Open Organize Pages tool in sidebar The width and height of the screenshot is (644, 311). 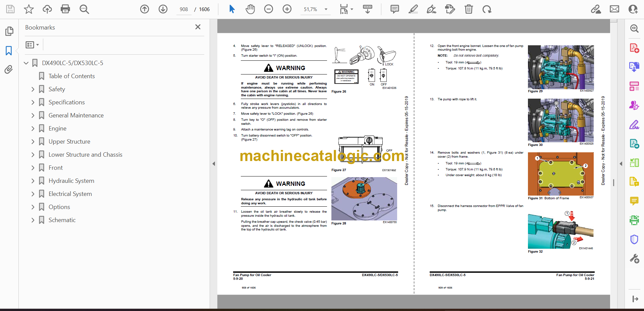(634, 86)
